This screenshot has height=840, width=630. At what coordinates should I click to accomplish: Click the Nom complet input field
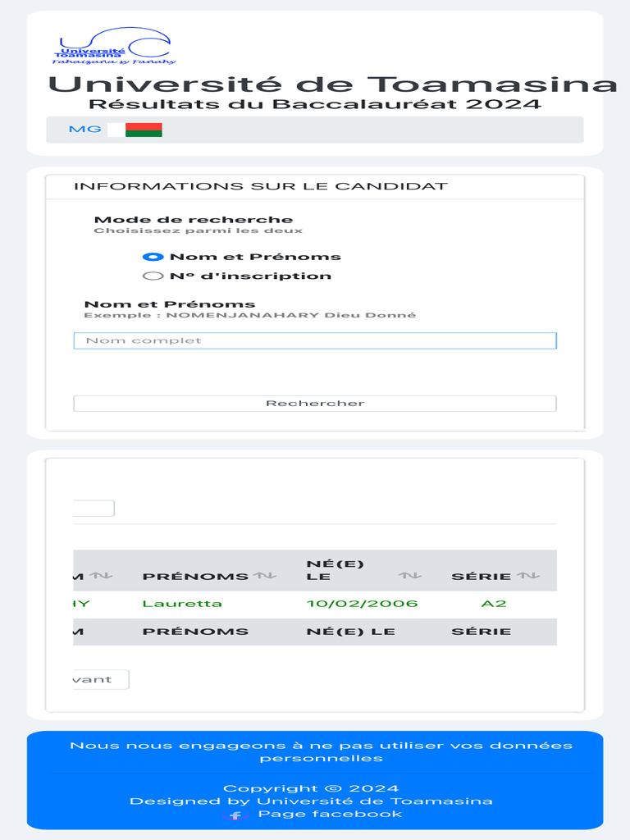[x=315, y=340]
